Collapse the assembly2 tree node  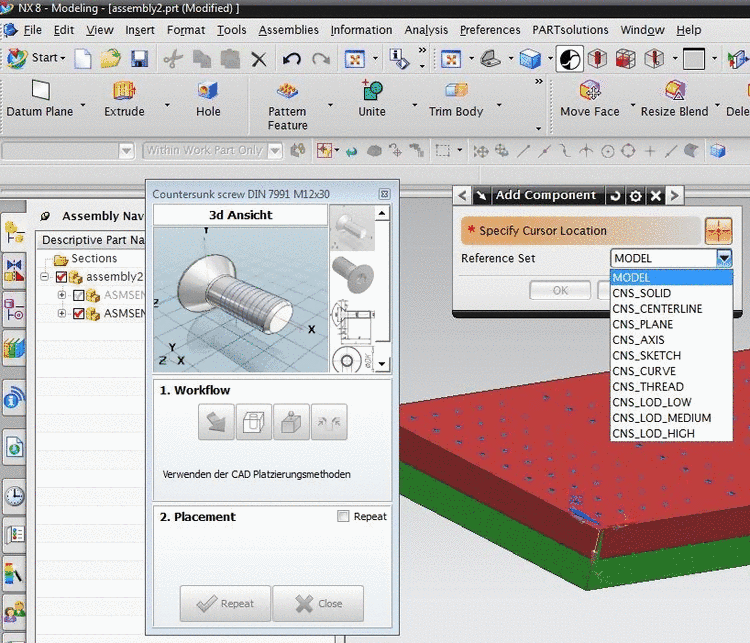pyautogui.click(x=45, y=277)
